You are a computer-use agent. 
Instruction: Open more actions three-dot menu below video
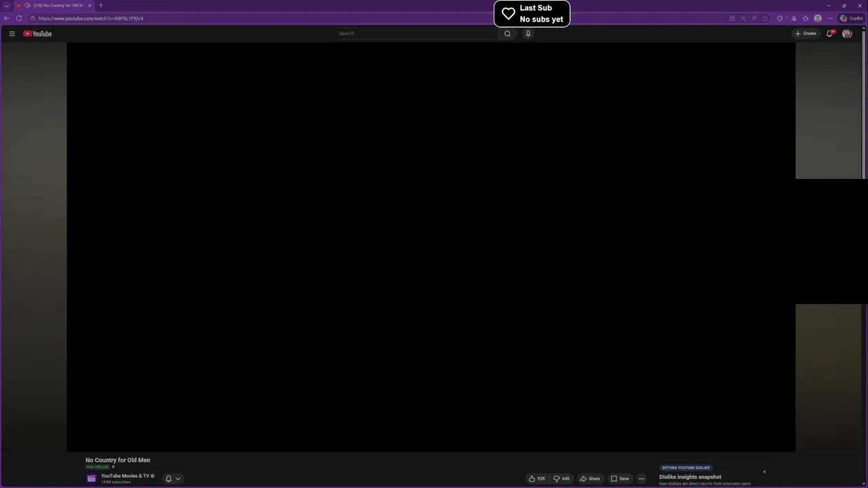point(642,479)
